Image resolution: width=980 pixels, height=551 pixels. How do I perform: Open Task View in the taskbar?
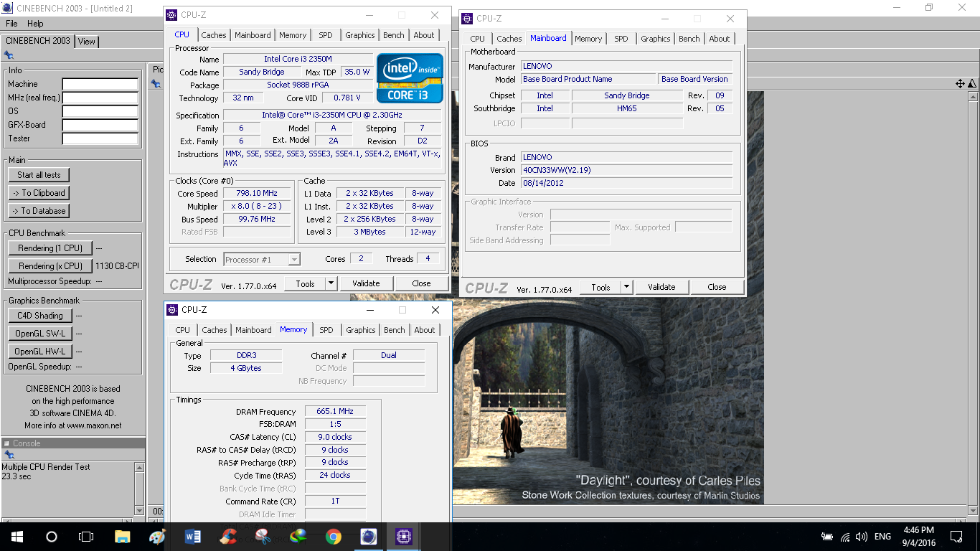[x=86, y=537]
